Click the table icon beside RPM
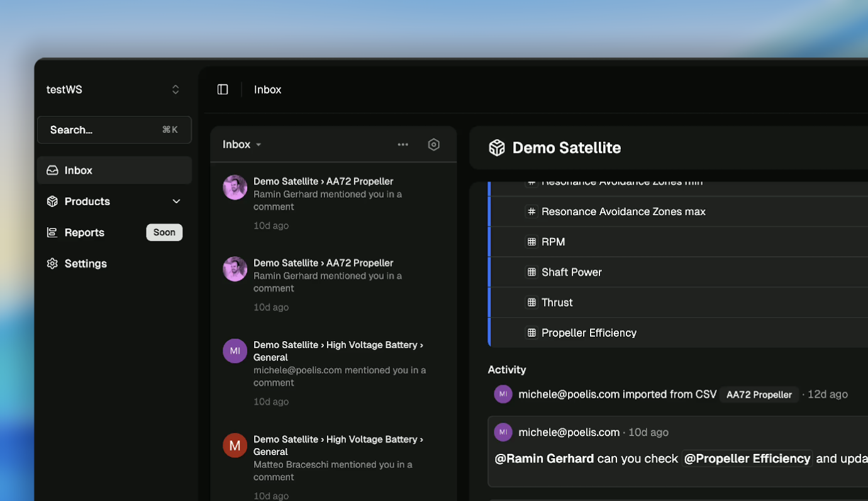868x501 pixels. pos(531,242)
